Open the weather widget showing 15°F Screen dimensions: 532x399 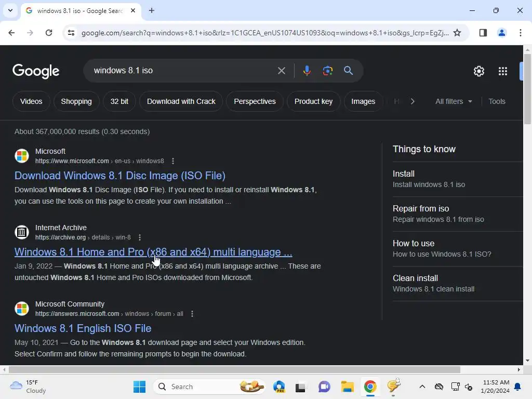28,387
